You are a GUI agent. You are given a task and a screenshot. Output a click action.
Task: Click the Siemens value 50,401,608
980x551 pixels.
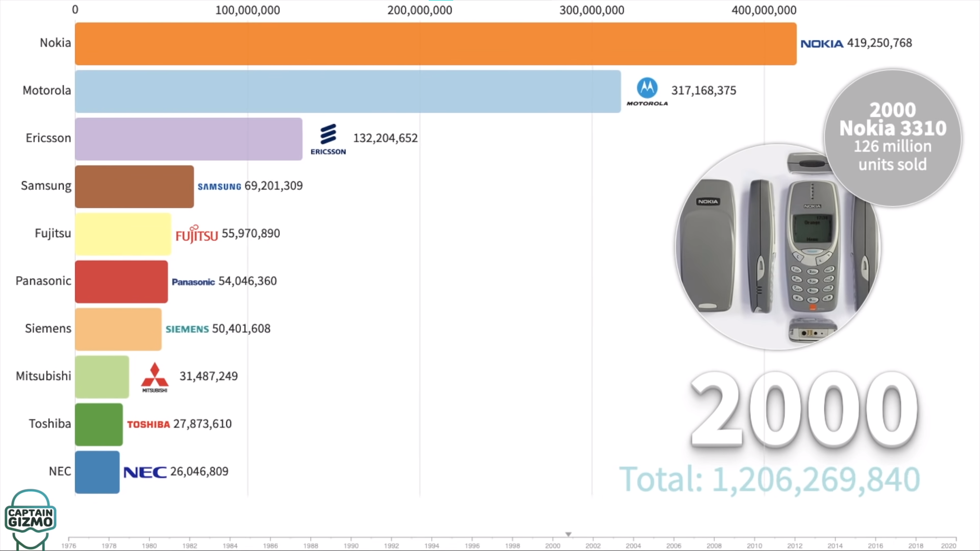tap(241, 329)
